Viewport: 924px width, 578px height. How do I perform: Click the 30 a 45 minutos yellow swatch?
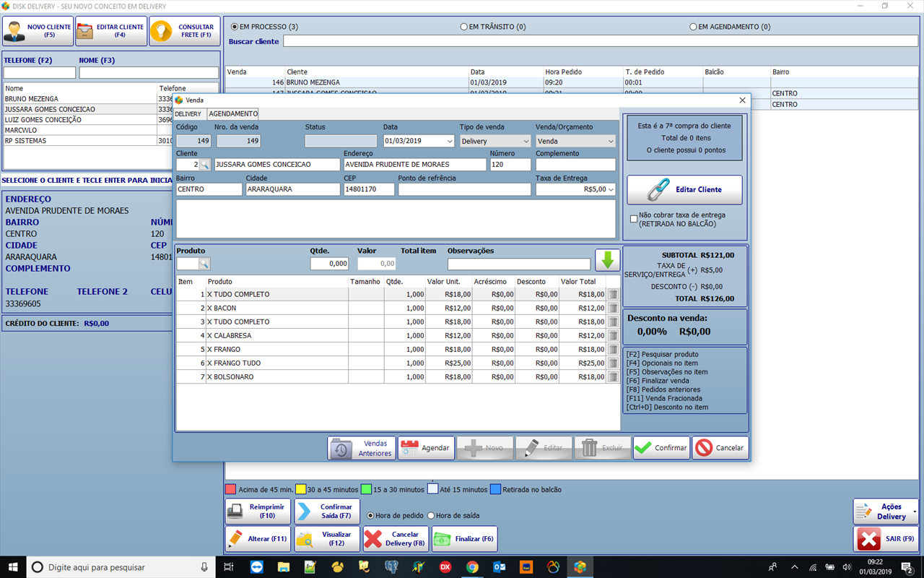coord(300,489)
